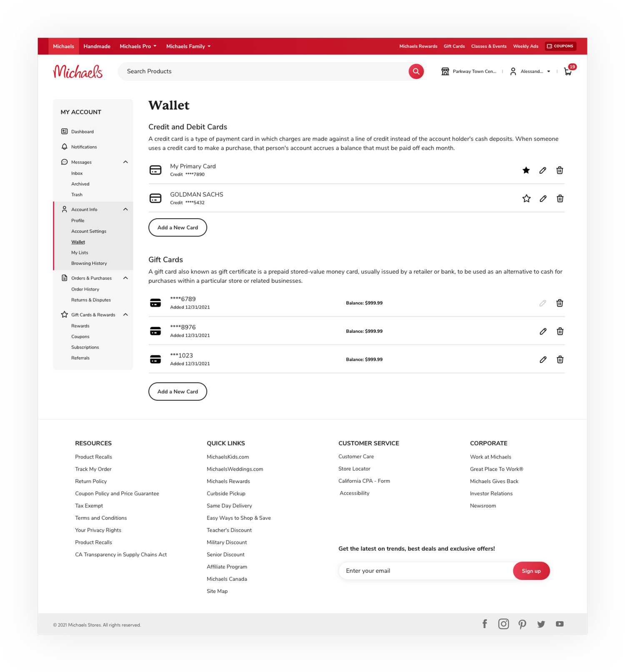Viewport: 625px width, 672px height.
Task: Click the Michaels logo
Action: point(77,72)
